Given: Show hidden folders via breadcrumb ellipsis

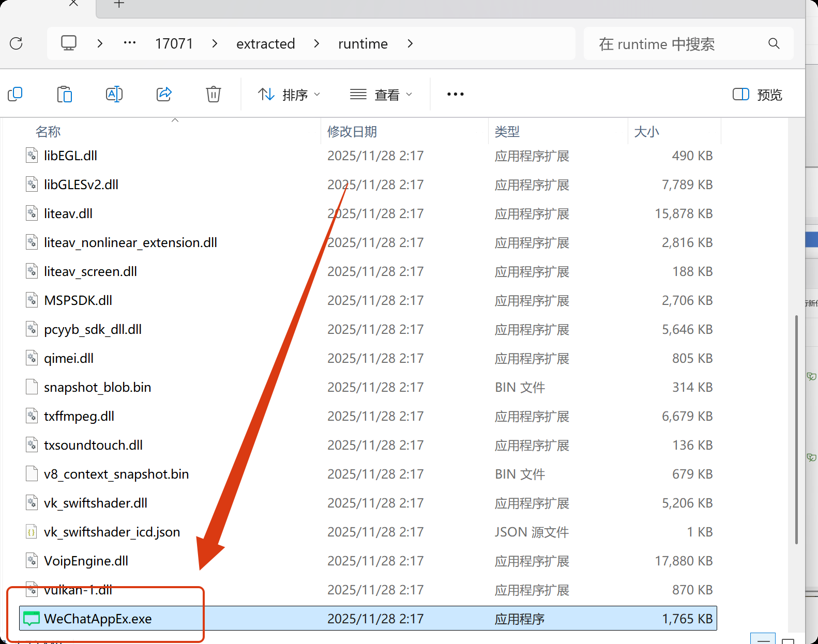Looking at the screenshot, I should coord(130,43).
